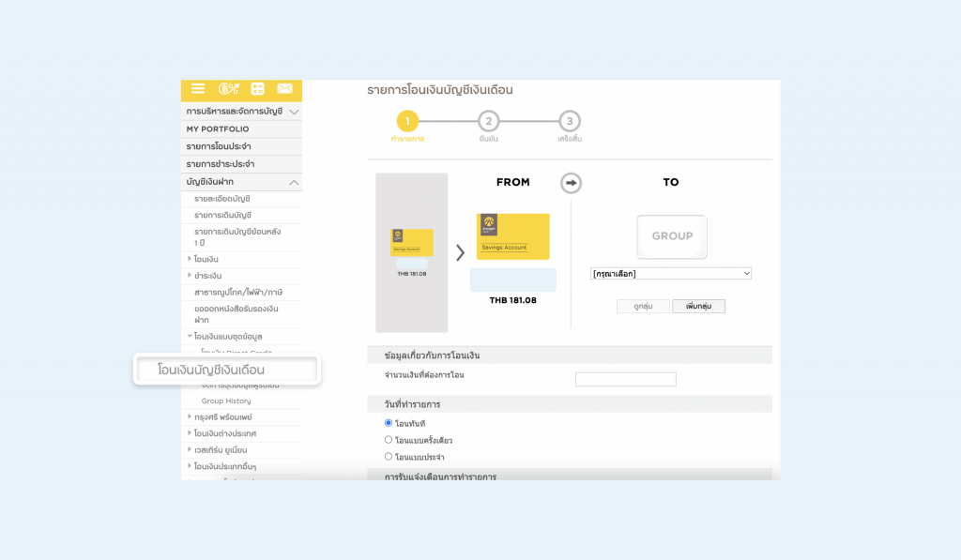Click the circular arrow between FROM and TO
The image size is (961, 560).
point(571,183)
